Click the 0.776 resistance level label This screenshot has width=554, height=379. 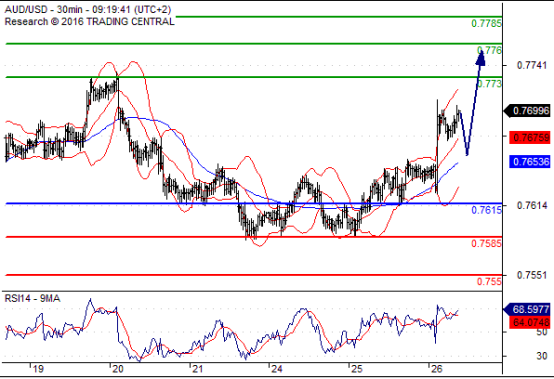489,51
